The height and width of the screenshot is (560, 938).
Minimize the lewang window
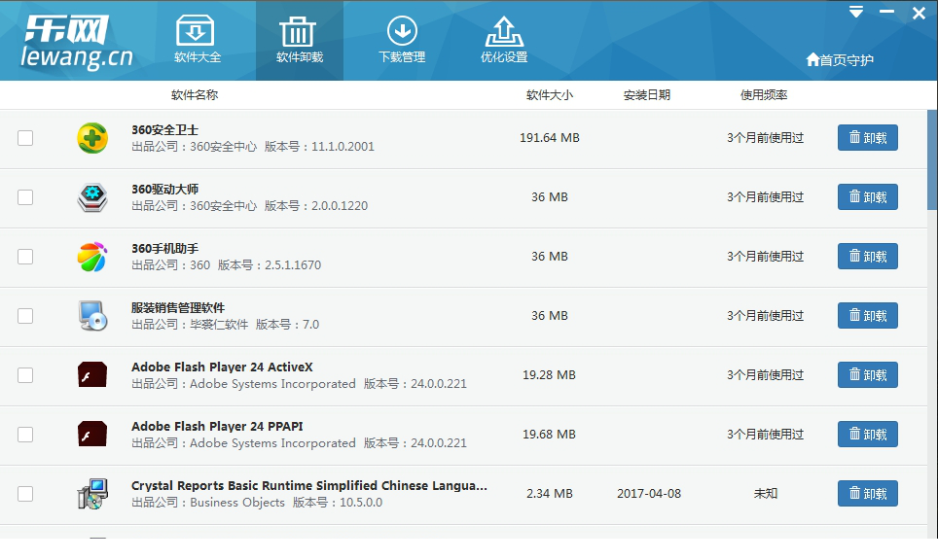point(886,12)
